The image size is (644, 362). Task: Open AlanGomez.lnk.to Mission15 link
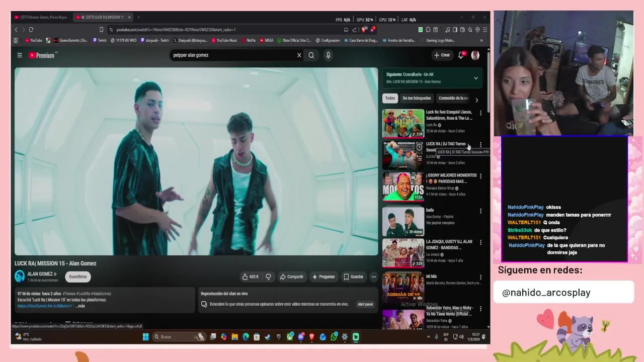pyautogui.click(x=45, y=306)
